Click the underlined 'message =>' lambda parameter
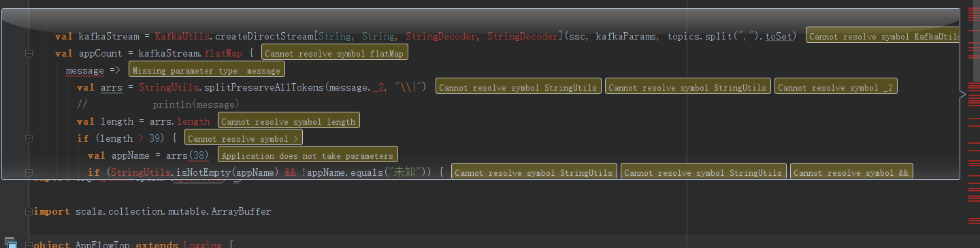The height and width of the screenshot is (248, 980). pyautogui.click(x=93, y=70)
